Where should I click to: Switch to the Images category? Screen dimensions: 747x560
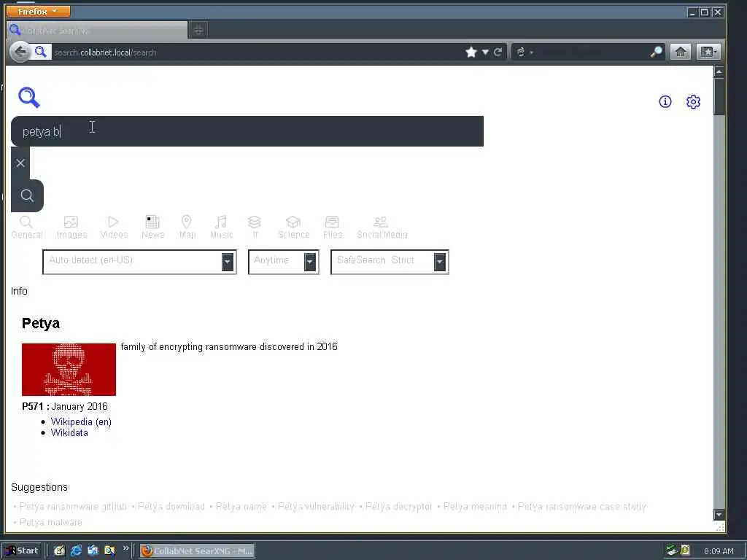(71, 227)
